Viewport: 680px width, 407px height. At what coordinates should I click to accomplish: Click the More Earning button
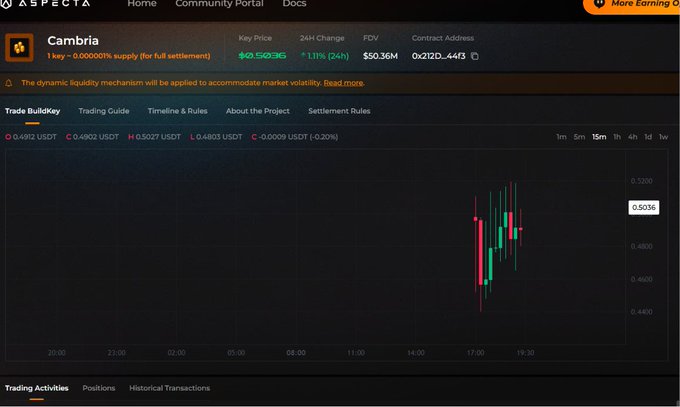[632, 5]
